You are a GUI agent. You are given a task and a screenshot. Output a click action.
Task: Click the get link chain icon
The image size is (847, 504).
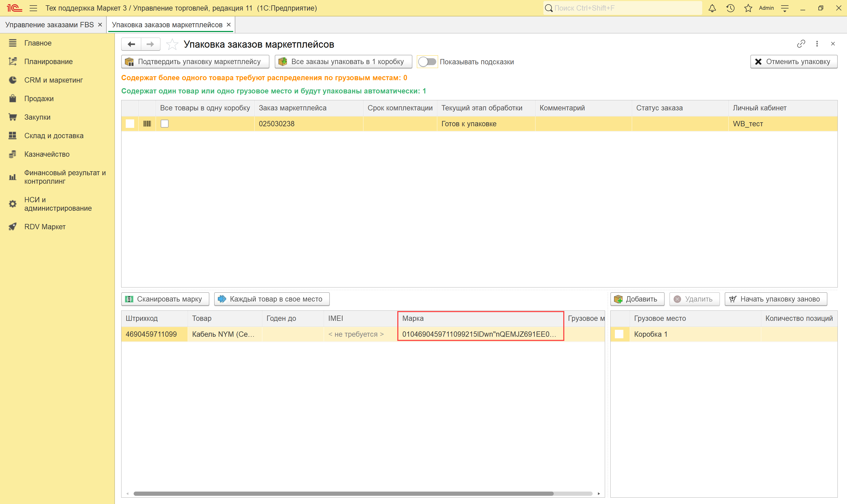[x=801, y=44]
